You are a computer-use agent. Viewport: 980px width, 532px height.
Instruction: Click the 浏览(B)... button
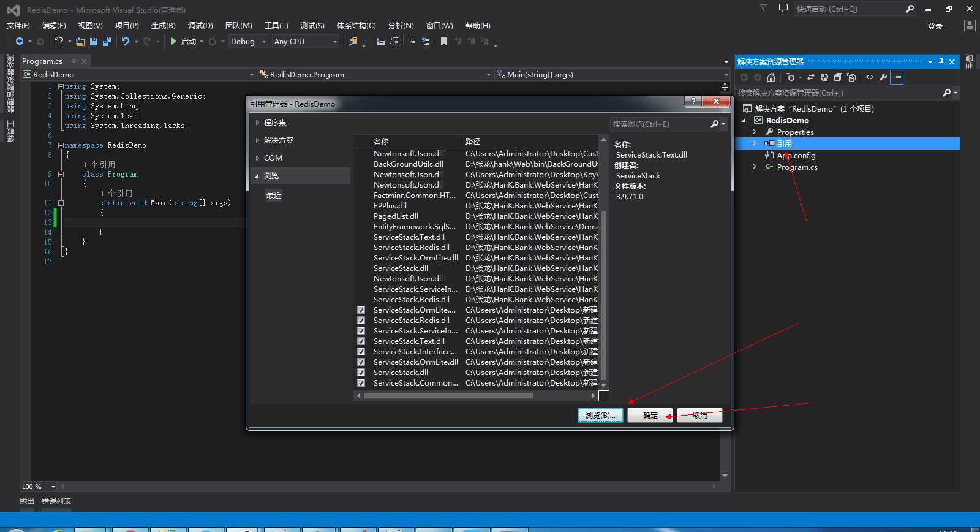point(600,416)
